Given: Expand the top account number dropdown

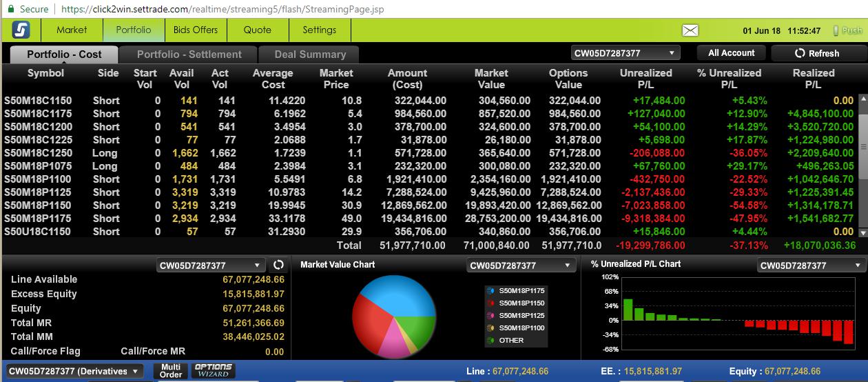Looking at the screenshot, I should pos(626,53).
